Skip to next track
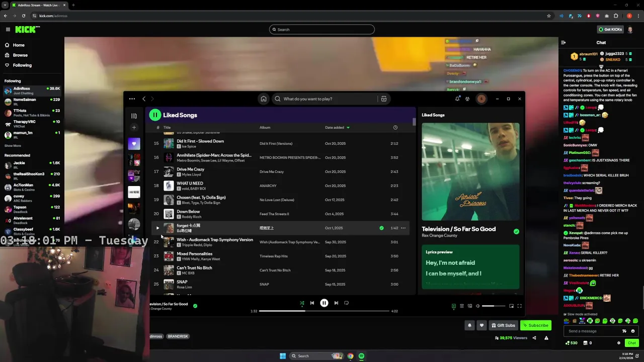644x362 pixels. (336, 303)
